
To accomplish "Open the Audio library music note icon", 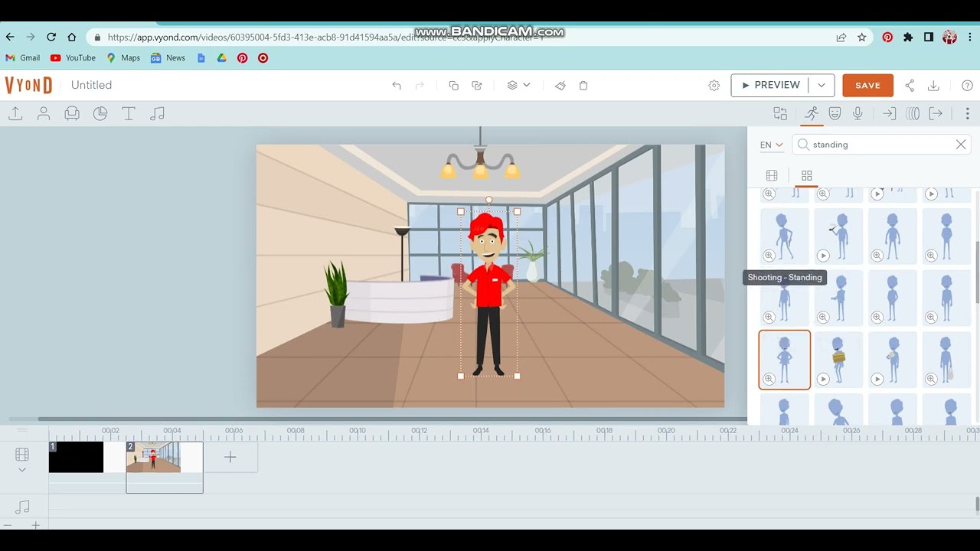I will point(157,114).
